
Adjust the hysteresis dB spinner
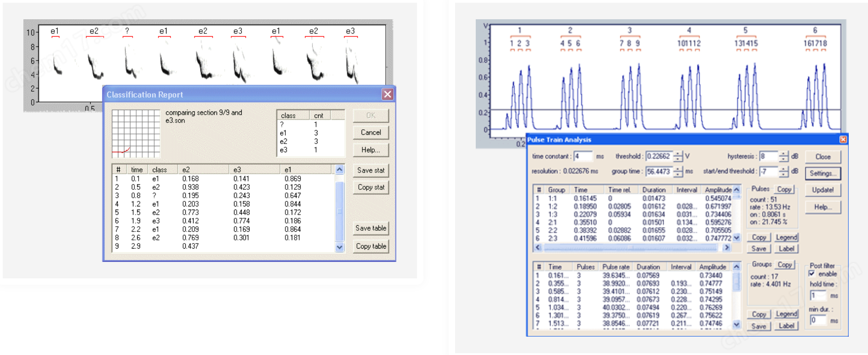click(x=784, y=156)
